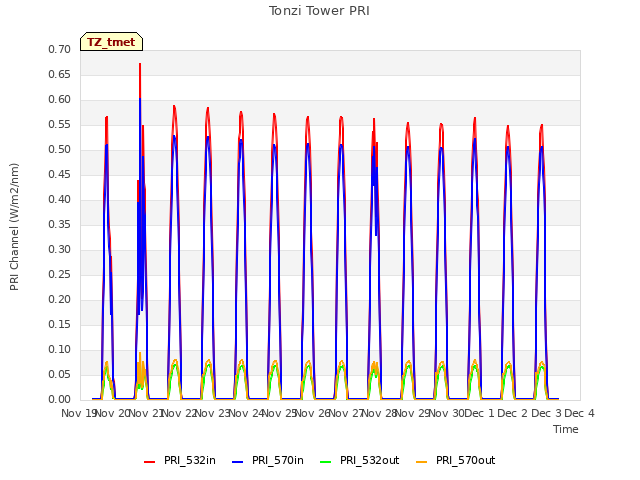
Task: Click the 0.50 y-axis tick label
Action: coord(60,149)
